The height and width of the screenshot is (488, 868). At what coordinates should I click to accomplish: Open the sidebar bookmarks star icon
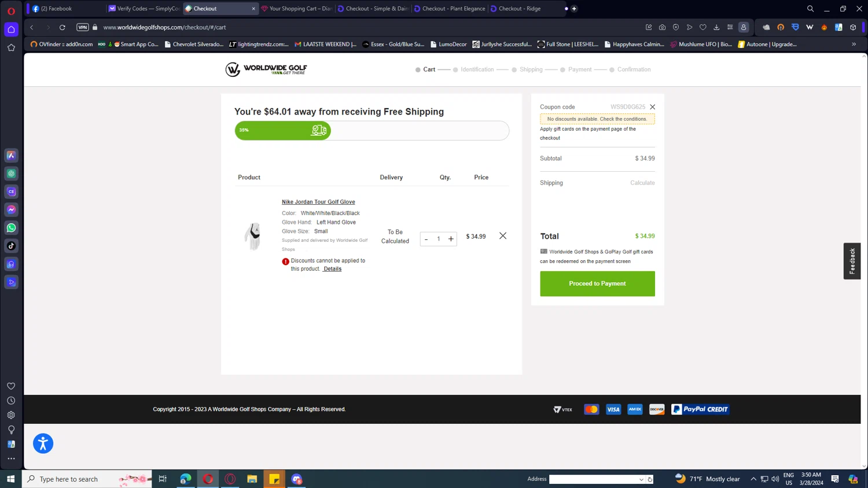pos(11,48)
